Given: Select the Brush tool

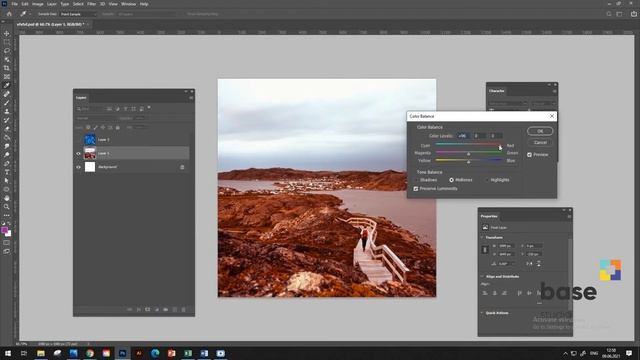Looking at the screenshot, I should (7, 102).
